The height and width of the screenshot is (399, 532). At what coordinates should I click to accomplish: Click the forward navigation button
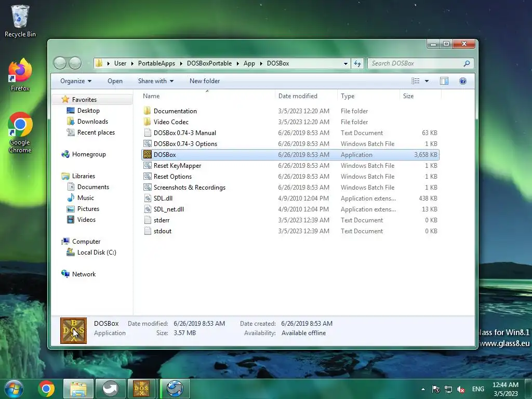pyautogui.click(x=75, y=63)
